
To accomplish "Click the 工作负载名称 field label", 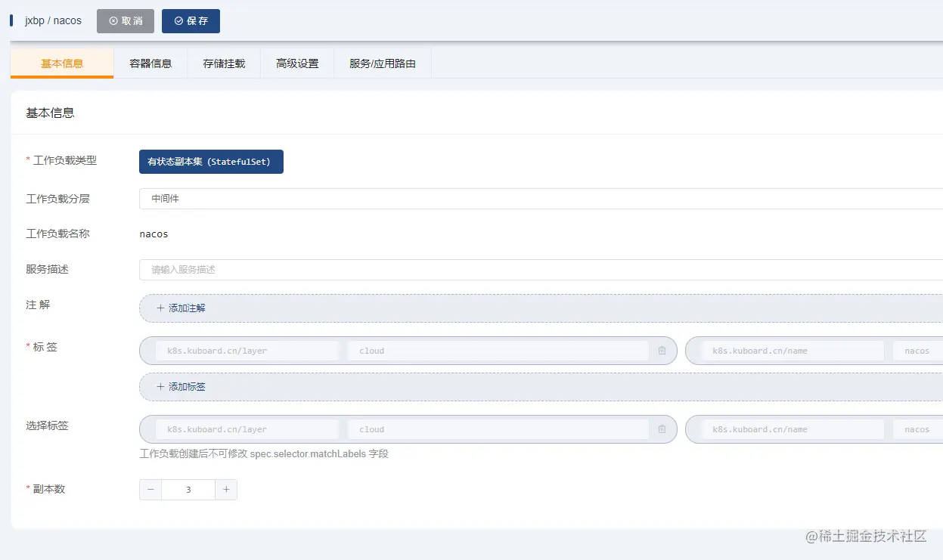I will pos(57,234).
